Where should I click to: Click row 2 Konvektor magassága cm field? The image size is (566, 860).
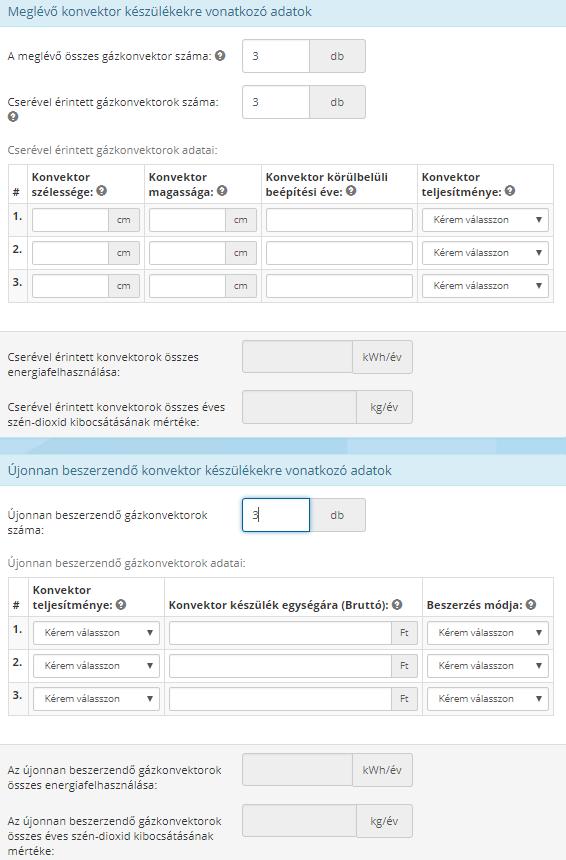coord(187,253)
